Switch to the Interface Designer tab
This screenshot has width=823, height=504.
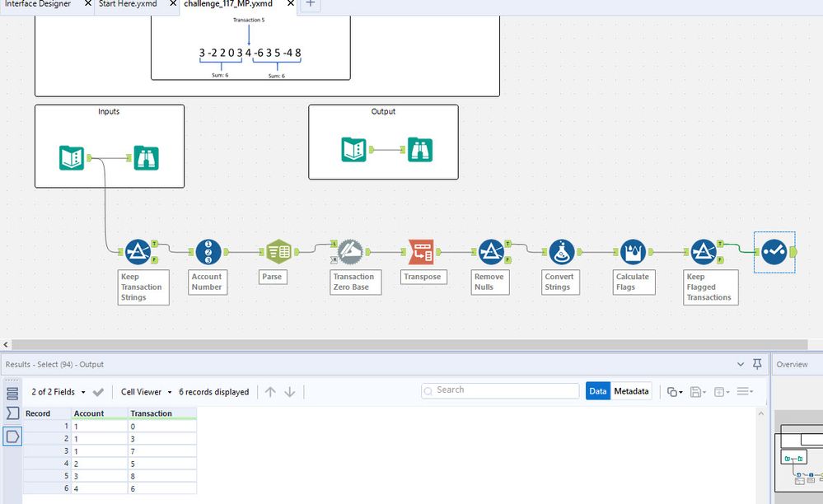(x=38, y=4)
